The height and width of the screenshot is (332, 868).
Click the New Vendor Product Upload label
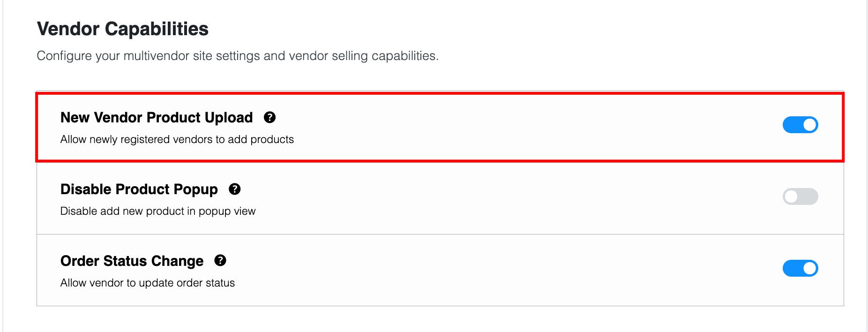pyautogui.click(x=157, y=118)
